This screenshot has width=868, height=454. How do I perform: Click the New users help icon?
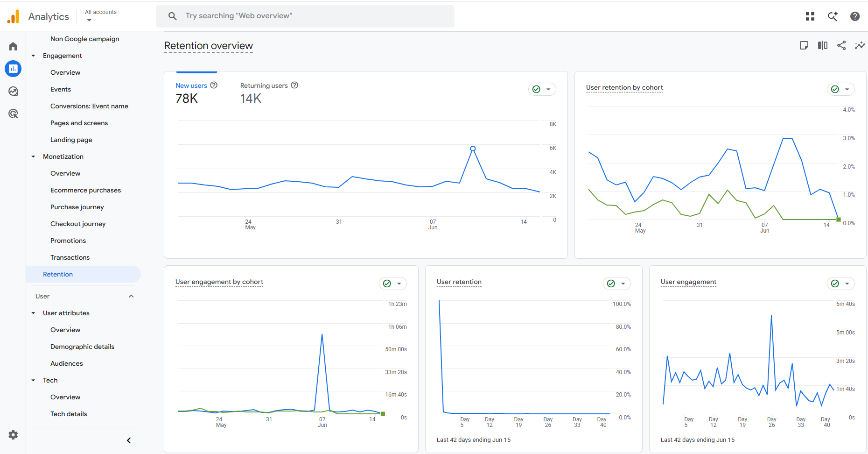point(214,85)
